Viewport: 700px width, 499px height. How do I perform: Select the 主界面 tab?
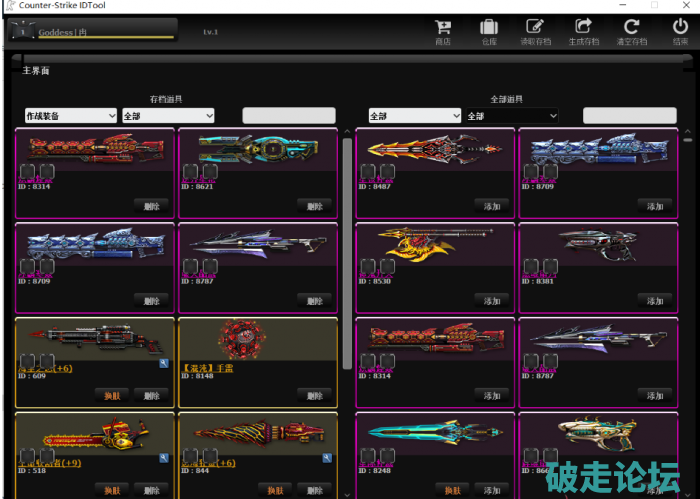(x=36, y=71)
